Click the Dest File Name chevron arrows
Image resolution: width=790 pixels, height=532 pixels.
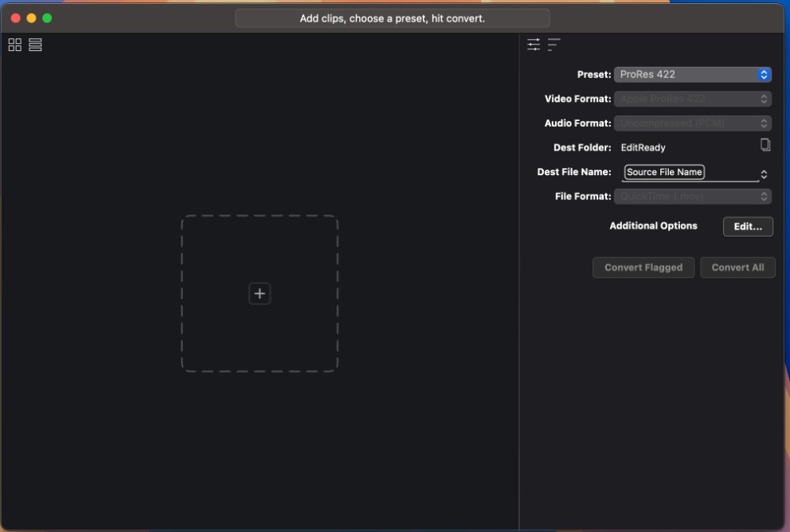click(x=764, y=174)
